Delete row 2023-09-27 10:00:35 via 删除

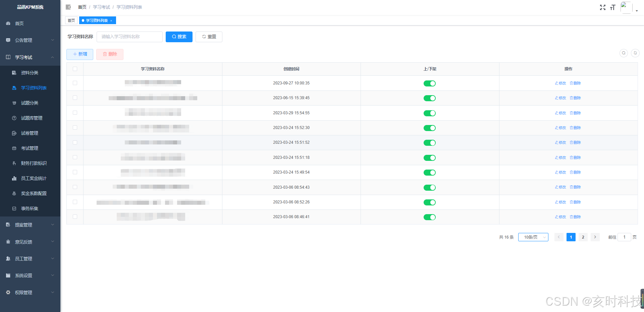(575, 83)
